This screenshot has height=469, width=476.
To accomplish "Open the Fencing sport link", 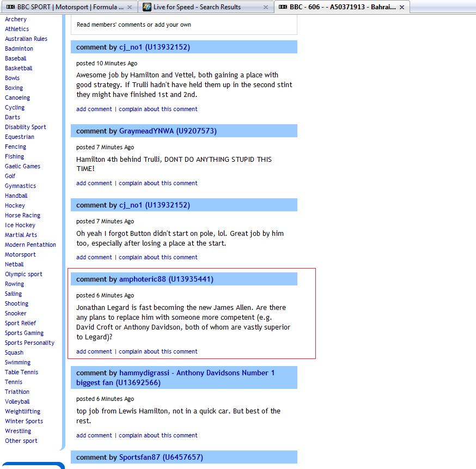I will pyautogui.click(x=15, y=147).
